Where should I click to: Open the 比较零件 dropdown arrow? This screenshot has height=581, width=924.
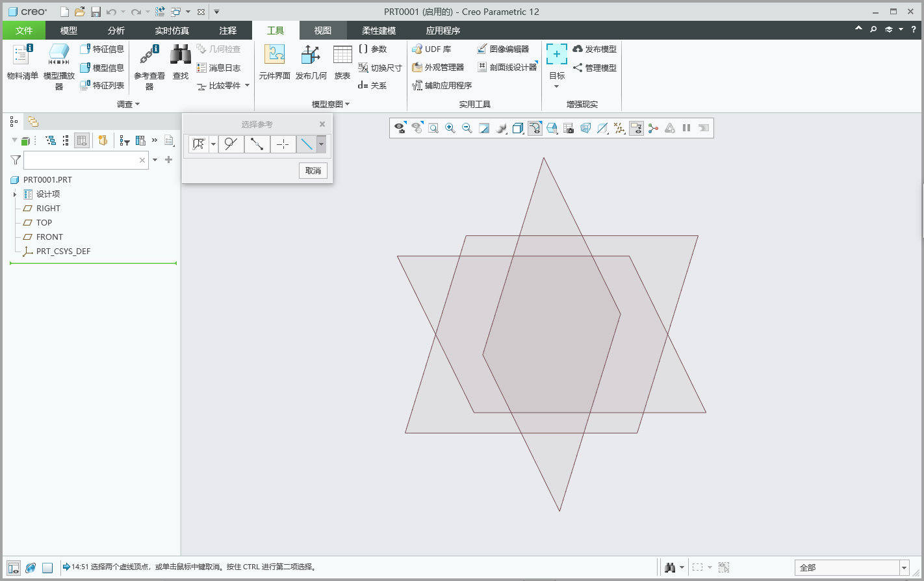(x=247, y=85)
